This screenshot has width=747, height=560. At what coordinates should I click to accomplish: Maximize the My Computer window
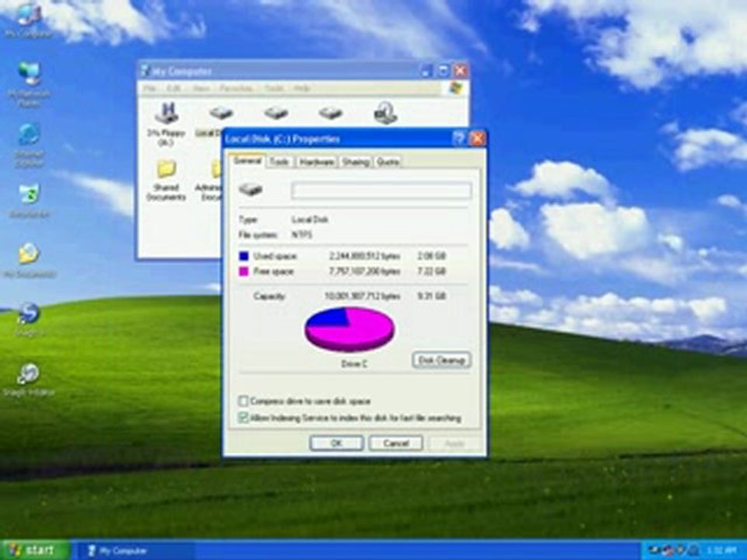tap(443, 71)
